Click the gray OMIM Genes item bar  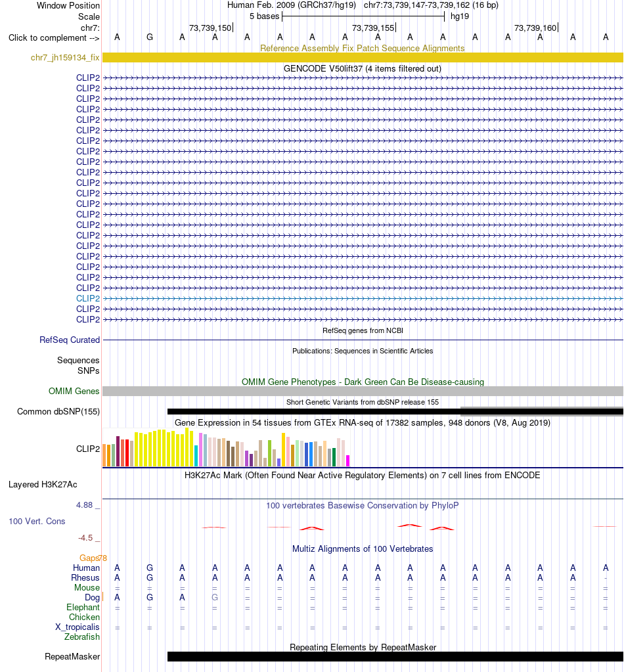click(x=363, y=391)
